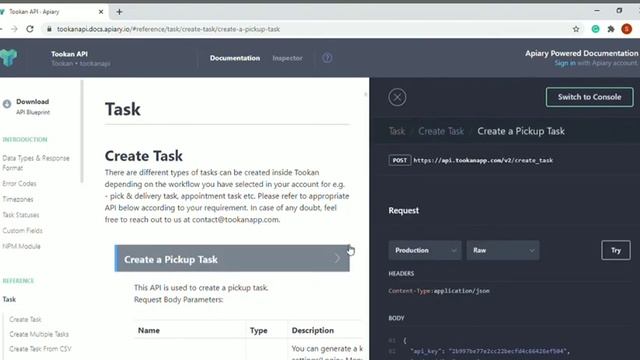Close the request panel with X circle
This screenshot has height=360, width=640.
397,97
